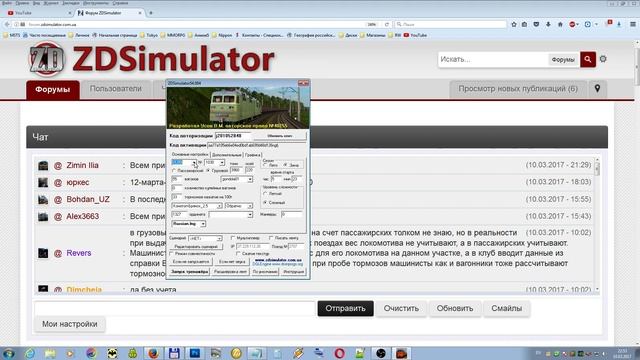640x360 pixels.
Task: Click the map pin icon in navbar
Action: [x=597, y=89]
